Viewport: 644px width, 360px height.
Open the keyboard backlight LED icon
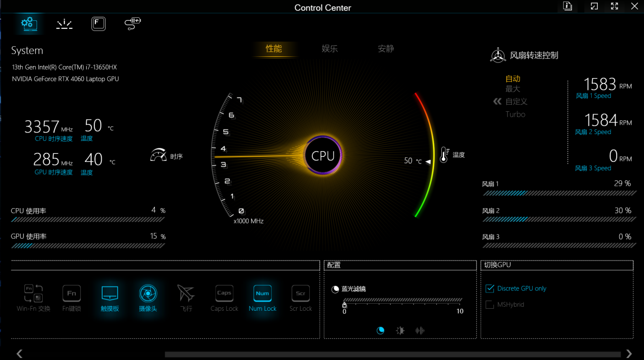(64, 24)
